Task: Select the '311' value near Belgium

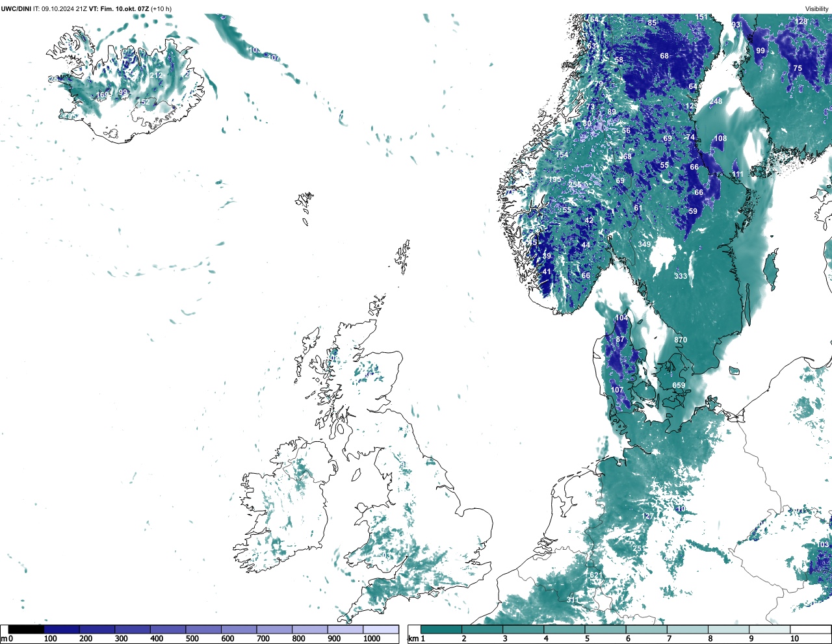Action: tap(572, 600)
